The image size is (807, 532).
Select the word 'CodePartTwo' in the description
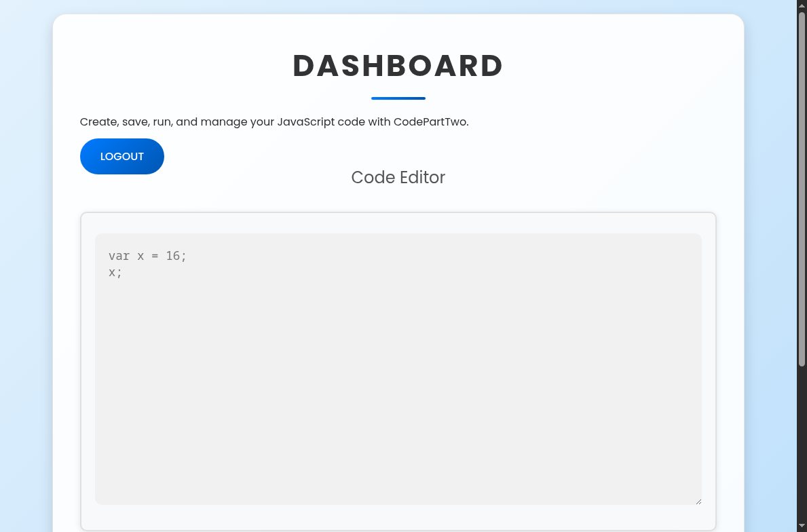(430, 122)
